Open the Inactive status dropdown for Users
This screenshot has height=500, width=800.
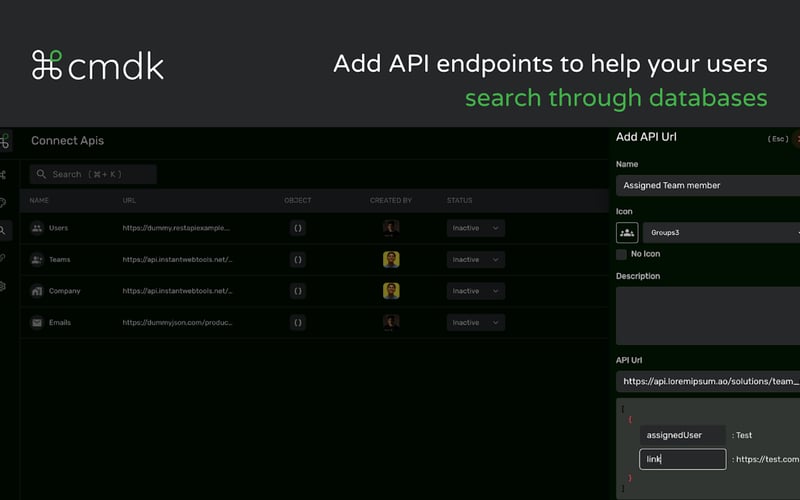[x=476, y=228]
